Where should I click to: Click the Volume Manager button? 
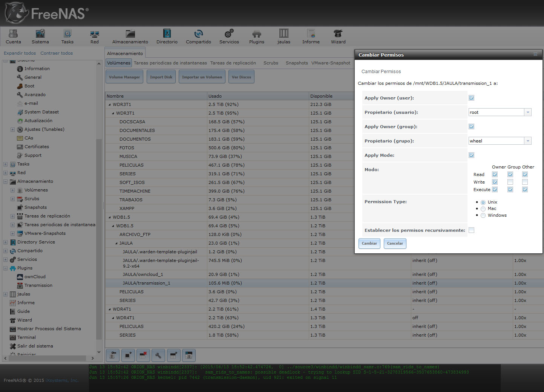pos(124,77)
